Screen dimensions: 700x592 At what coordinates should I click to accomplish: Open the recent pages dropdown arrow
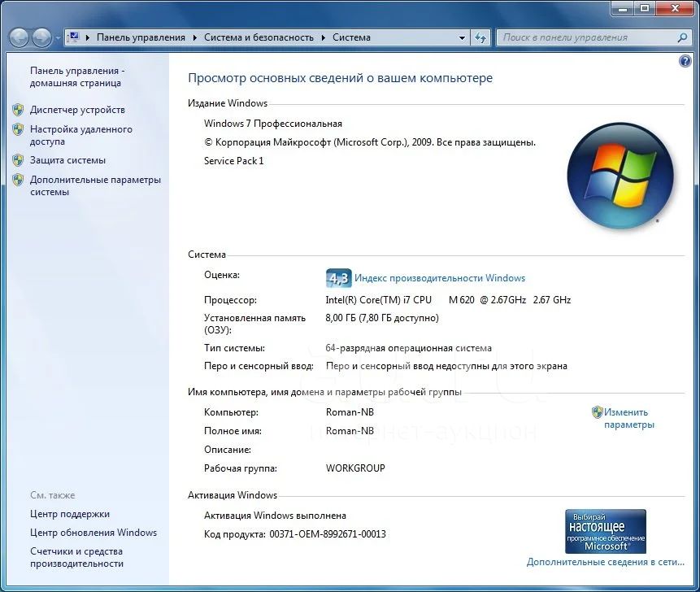58,38
